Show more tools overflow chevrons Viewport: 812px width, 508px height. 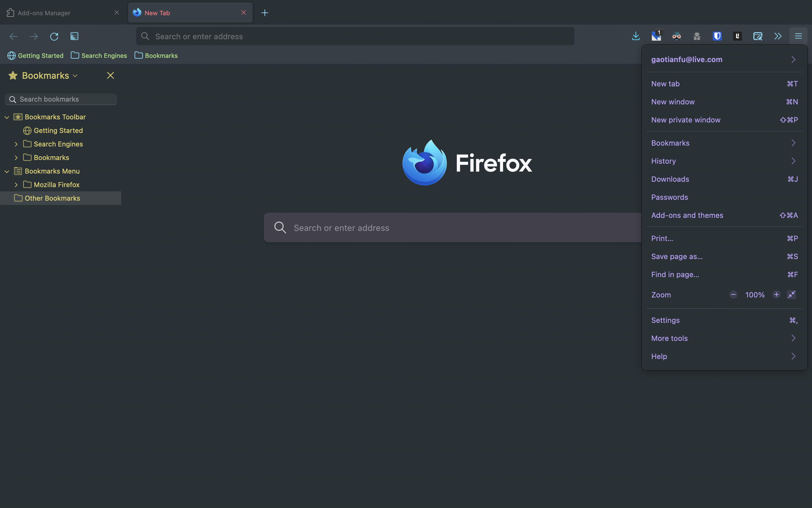coord(778,36)
